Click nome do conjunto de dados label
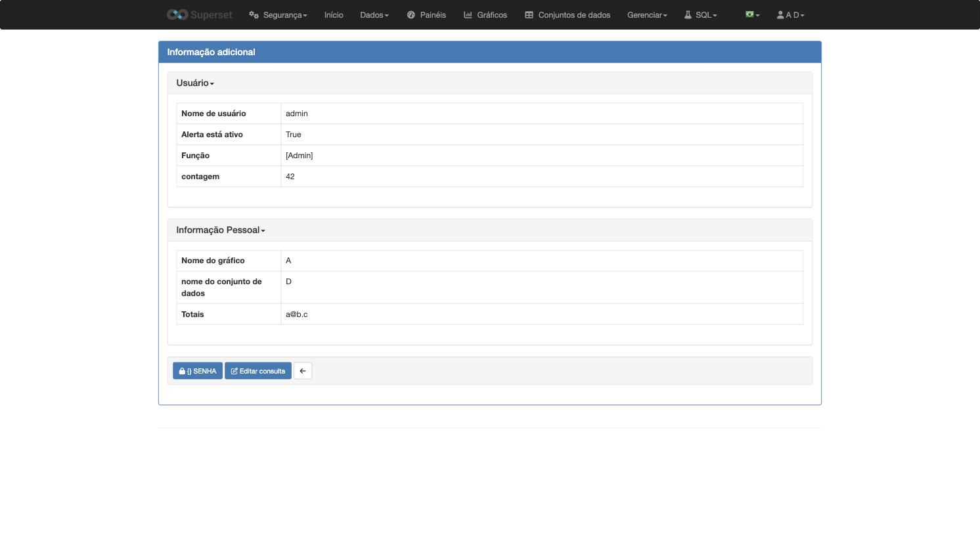Image resolution: width=980 pixels, height=533 pixels. pos(221,288)
